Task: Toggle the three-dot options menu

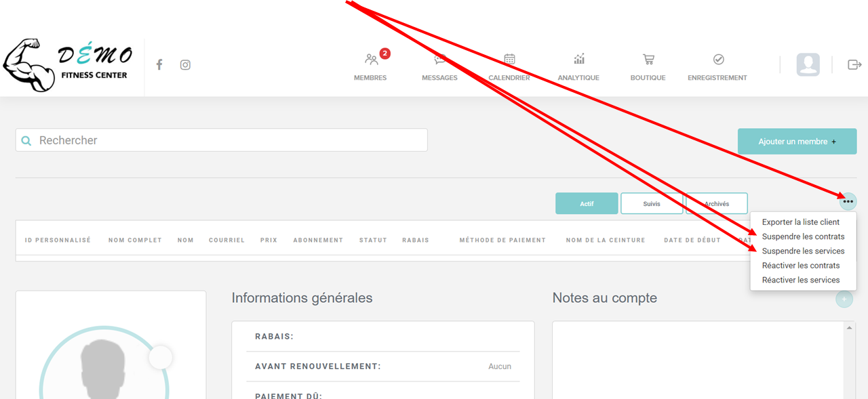Action: pos(848,201)
